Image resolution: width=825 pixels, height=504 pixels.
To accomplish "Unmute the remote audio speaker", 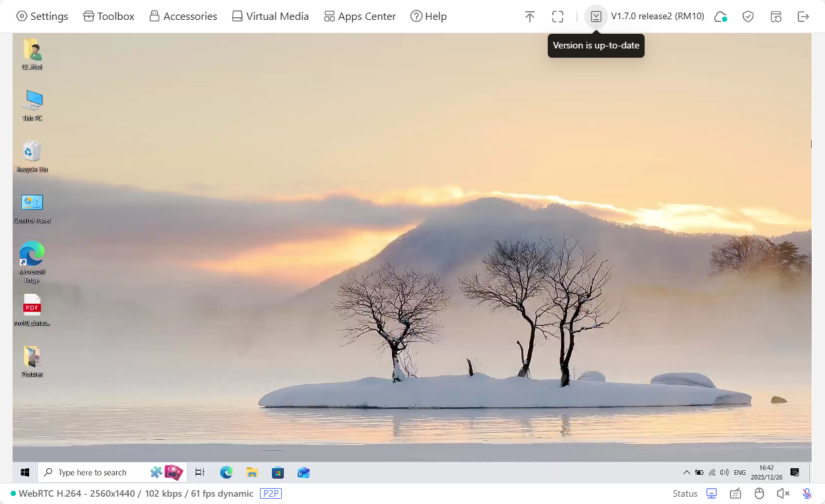I will pyautogui.click(x=783, y=493).
